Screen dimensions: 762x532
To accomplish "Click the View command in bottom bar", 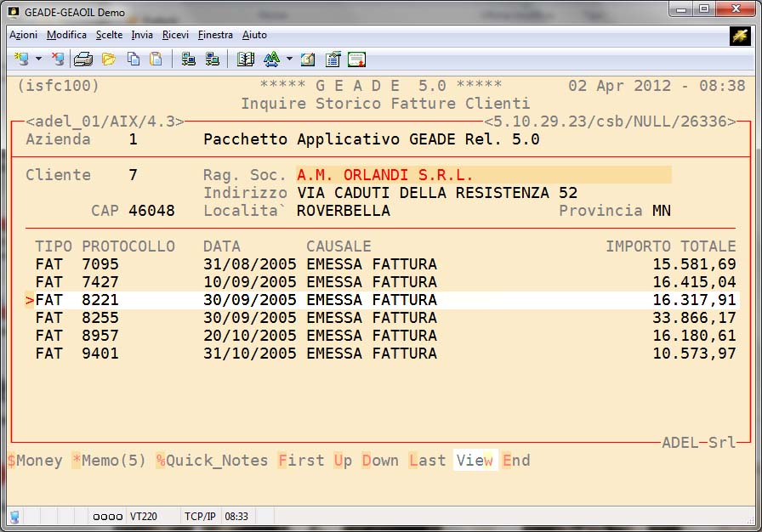I will click(475, 461).
